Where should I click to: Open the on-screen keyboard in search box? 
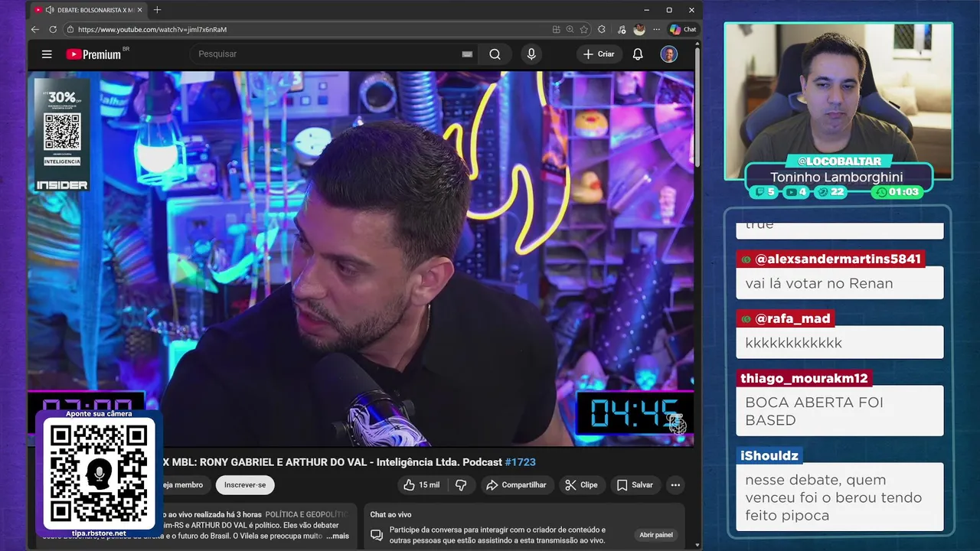[467, 54]
